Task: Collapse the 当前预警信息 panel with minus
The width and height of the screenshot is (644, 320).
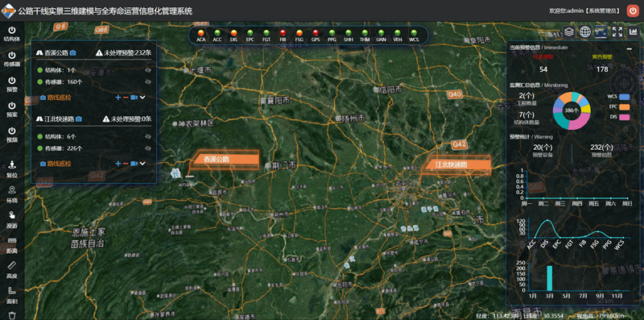Action: coord(629,48)
